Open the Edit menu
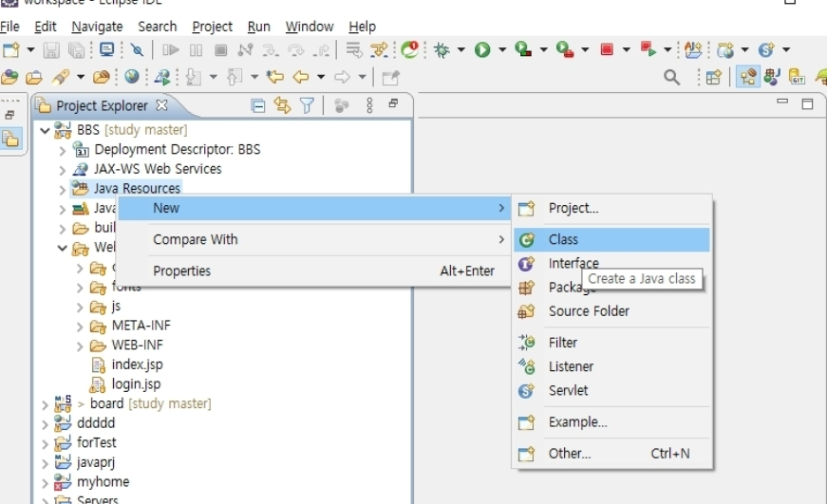 click(x=46, y=27)
